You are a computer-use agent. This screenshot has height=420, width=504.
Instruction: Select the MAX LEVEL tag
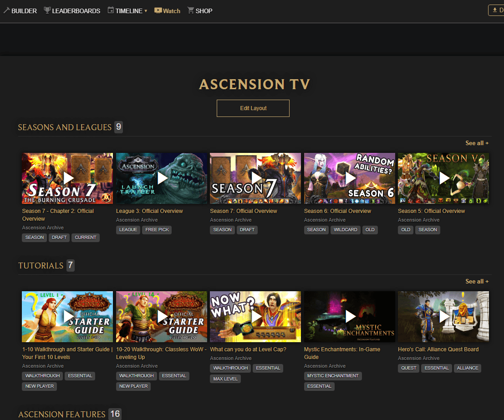(225, 379)
